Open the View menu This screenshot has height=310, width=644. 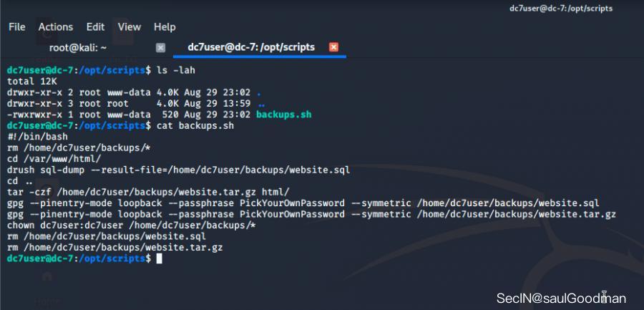tap(129, 26)
